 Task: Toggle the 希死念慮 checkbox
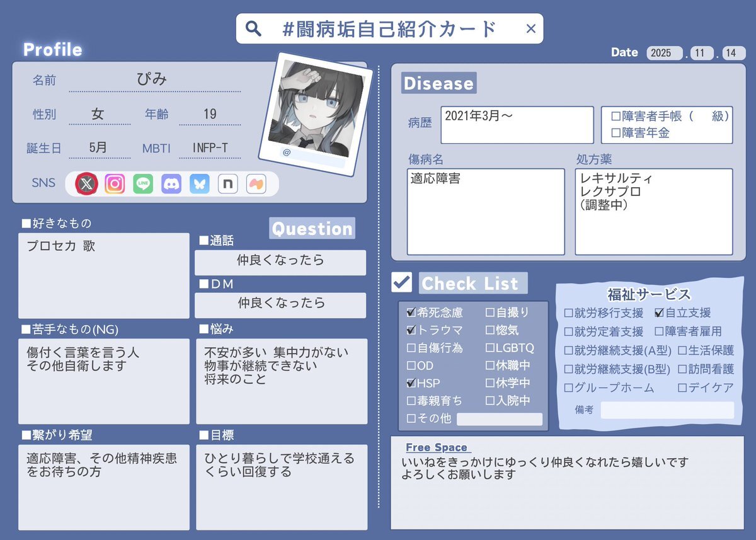pyautogui.click(x=411, y=312)
